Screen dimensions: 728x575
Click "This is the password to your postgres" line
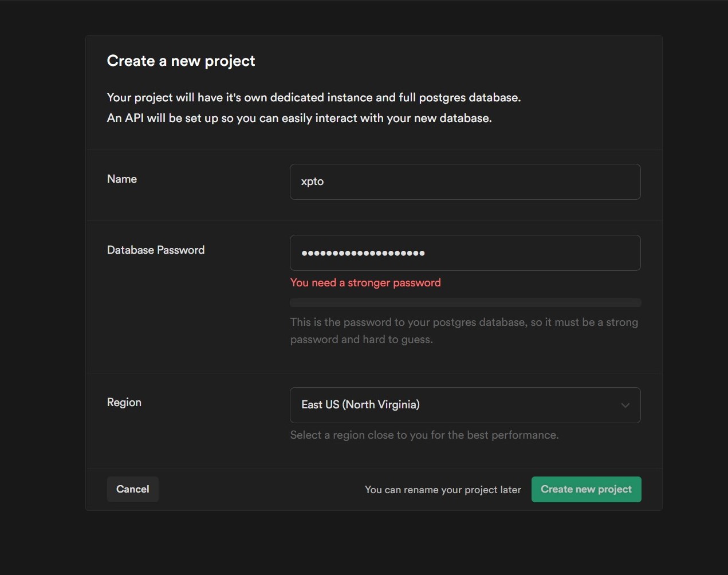pyautogui.click(x=464, y=322)
